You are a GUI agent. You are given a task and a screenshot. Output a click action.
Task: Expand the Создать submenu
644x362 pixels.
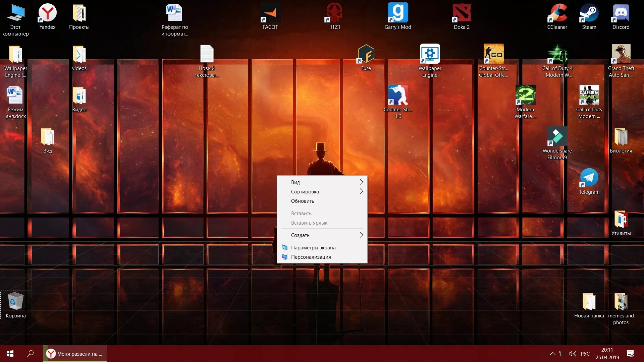point(322,235)
